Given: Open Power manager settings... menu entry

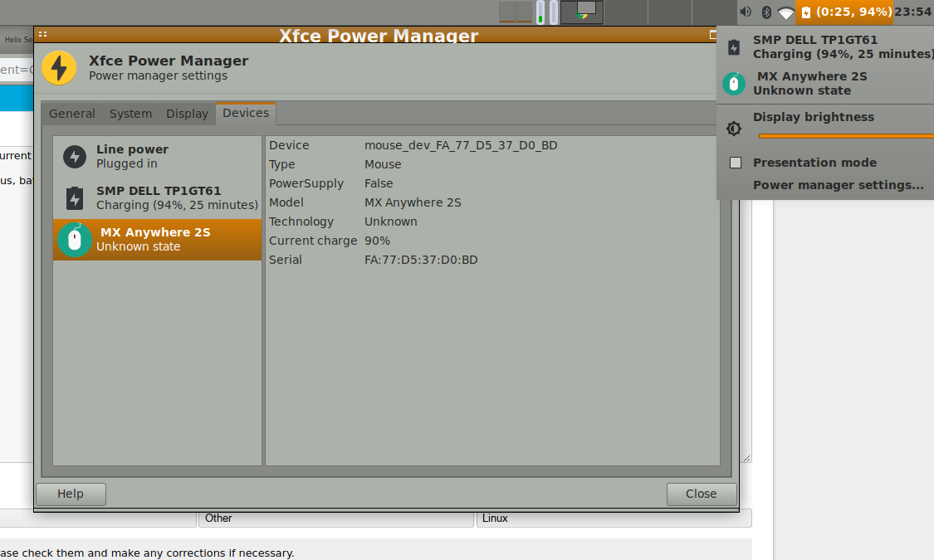Looking at the screenshot, I should click(x=838, y=185).
